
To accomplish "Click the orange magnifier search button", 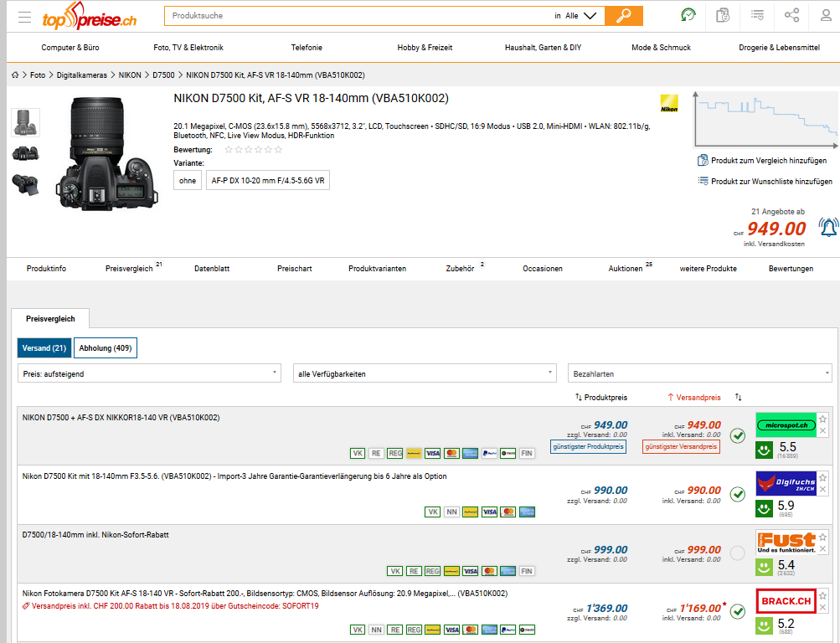I will pos(623,16).
